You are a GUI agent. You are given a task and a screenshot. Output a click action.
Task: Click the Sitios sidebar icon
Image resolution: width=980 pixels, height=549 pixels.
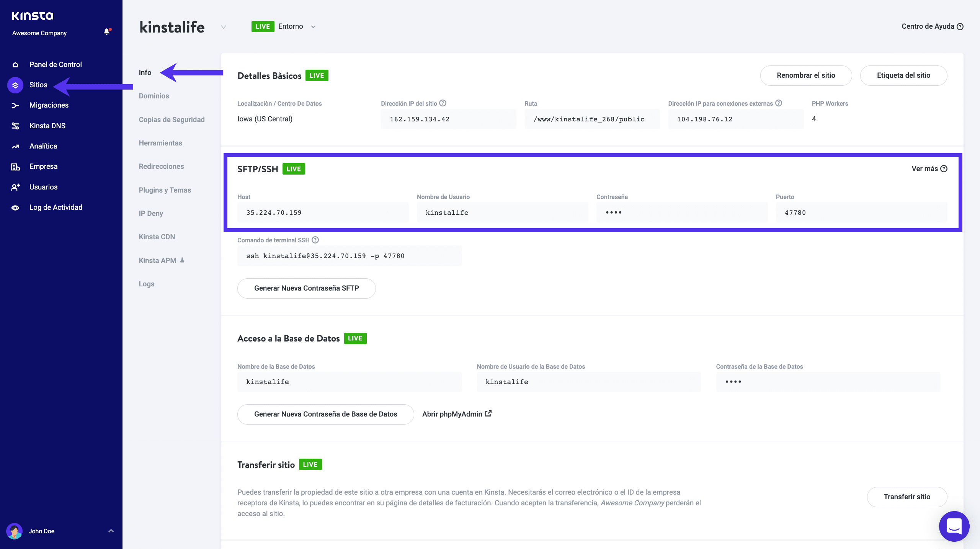[x=15, y=85]
